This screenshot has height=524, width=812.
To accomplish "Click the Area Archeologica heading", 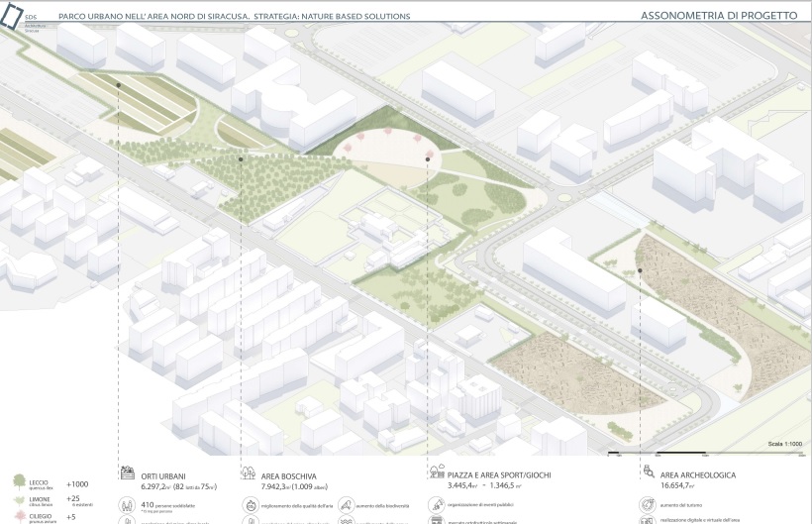I will (697, 475).
